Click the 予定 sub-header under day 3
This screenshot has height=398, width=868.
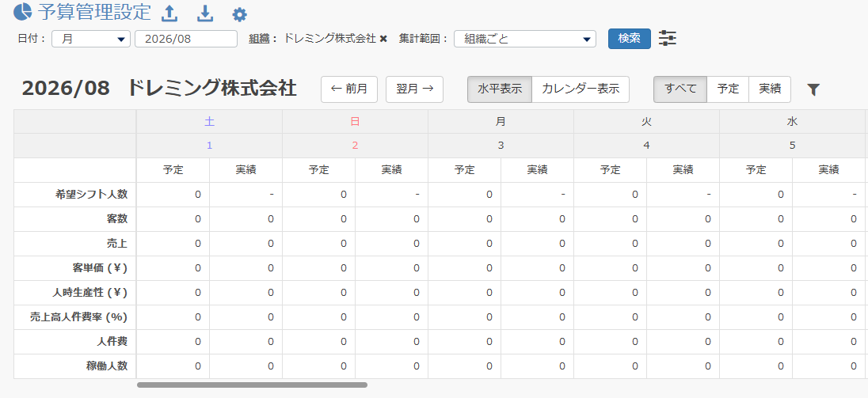(464, 170)
